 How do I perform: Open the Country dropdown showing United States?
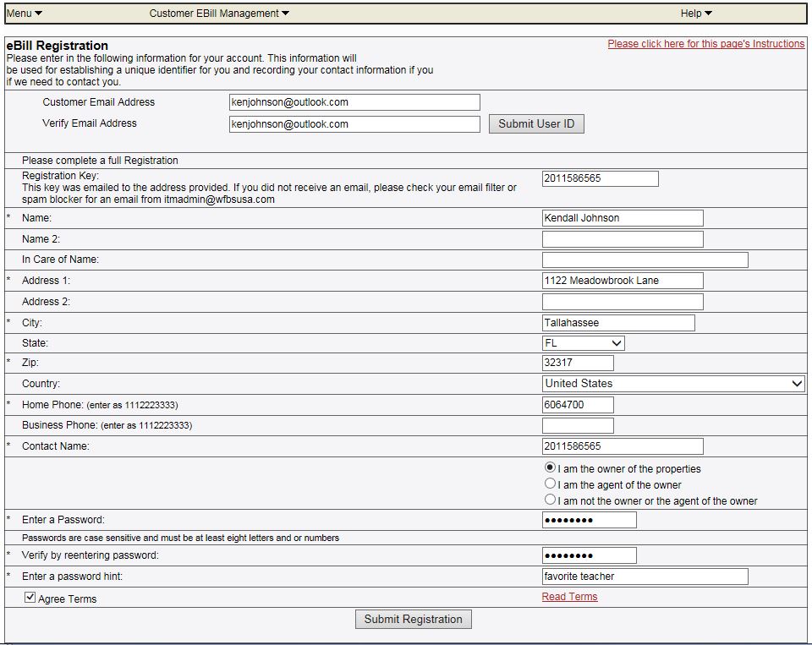(673, 384)
